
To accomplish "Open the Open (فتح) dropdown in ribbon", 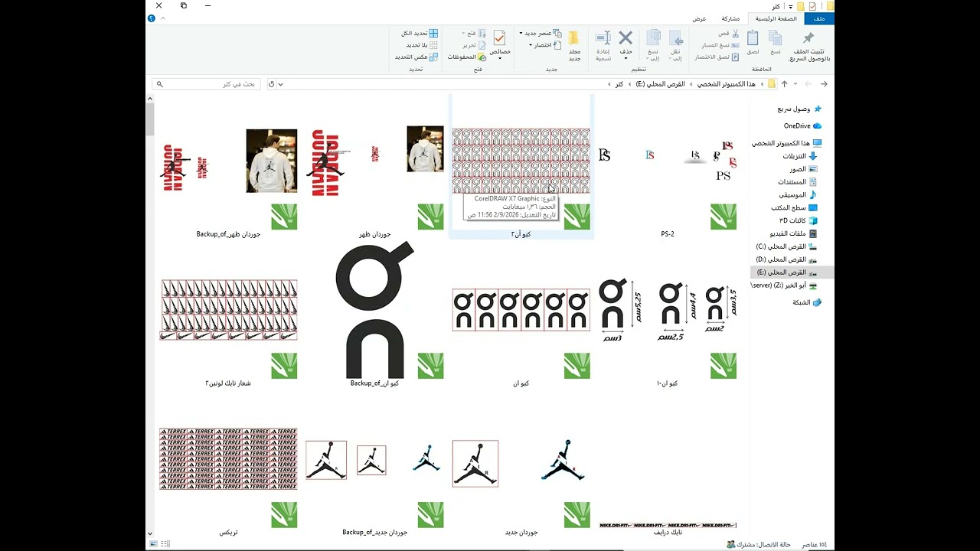I will (474, 34).
